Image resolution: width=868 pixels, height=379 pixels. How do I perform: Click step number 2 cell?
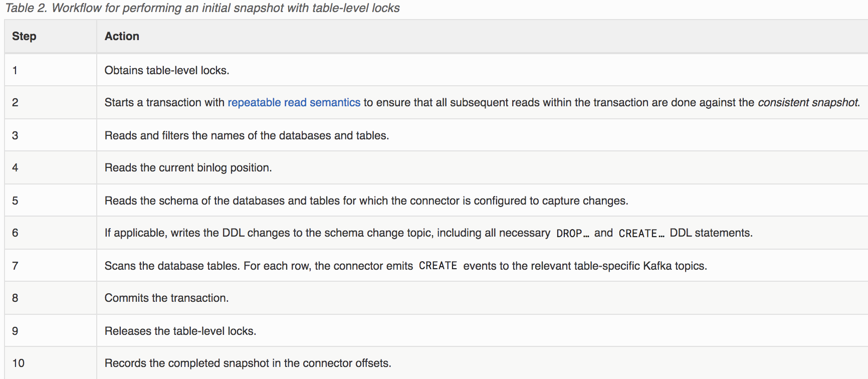(x=51, y=102)
